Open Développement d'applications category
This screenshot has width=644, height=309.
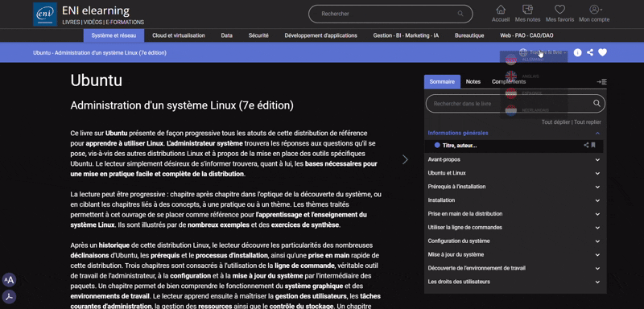(x=320, y=35)
